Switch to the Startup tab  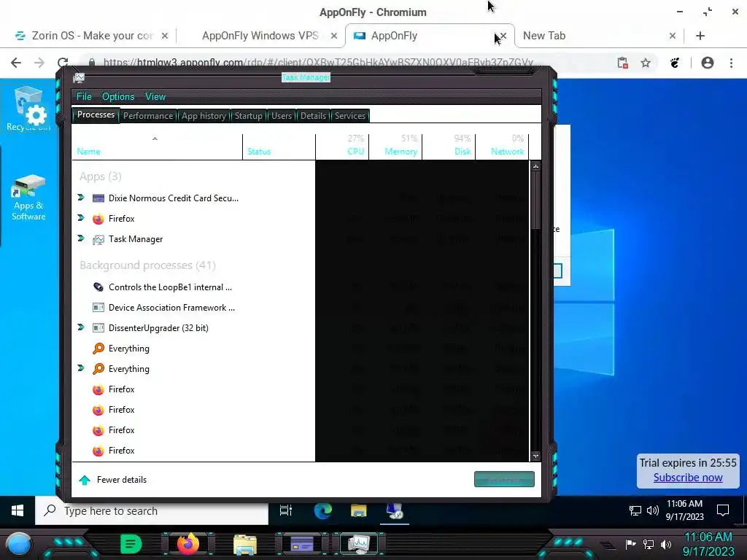[x=248, y=116]
